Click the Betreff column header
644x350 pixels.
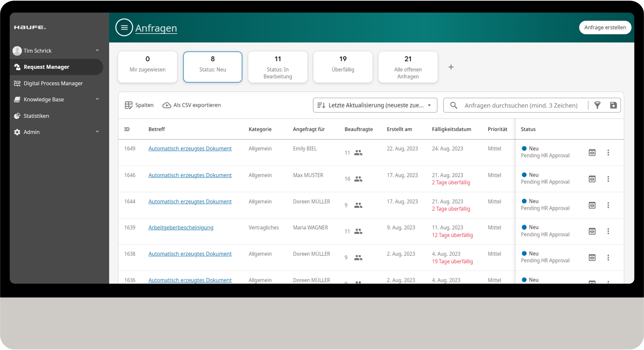tap(157, 129)
